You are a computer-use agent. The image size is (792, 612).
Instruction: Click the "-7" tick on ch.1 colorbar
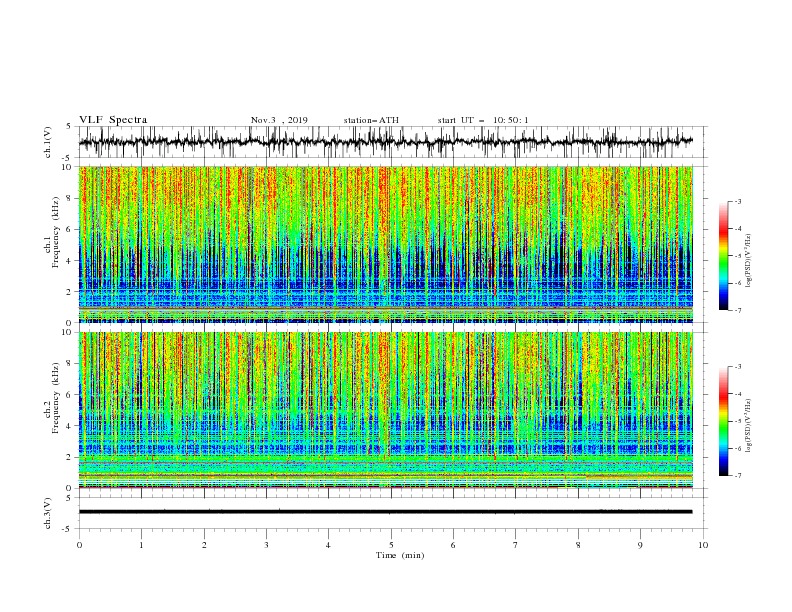[x=737, y=310]
